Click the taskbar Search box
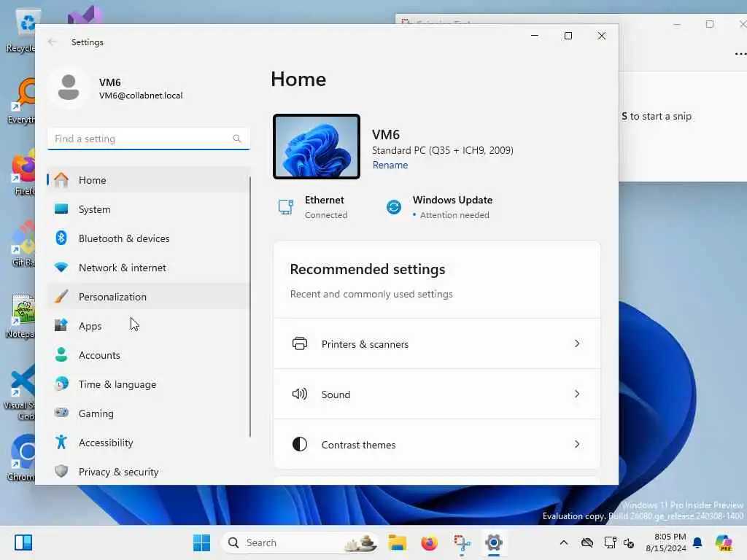 300,542
